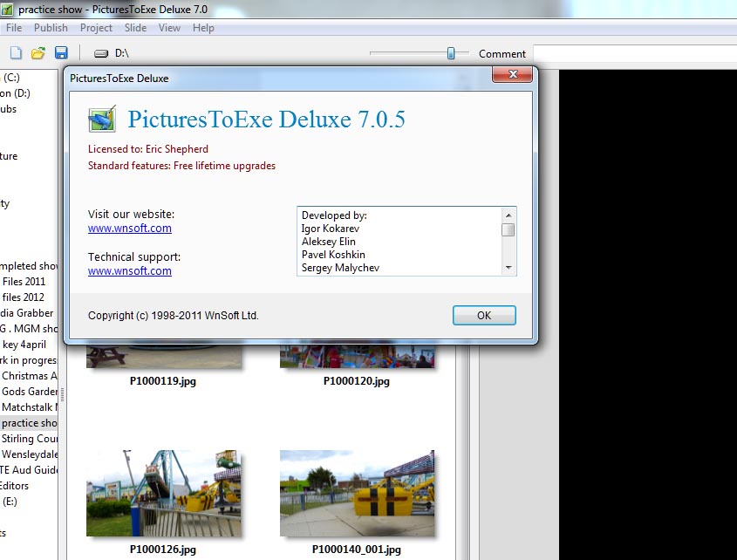Select the Editors folder in tree
This screenshot has width=737, height=560.
pyautogui.click(x=15, y=486)
